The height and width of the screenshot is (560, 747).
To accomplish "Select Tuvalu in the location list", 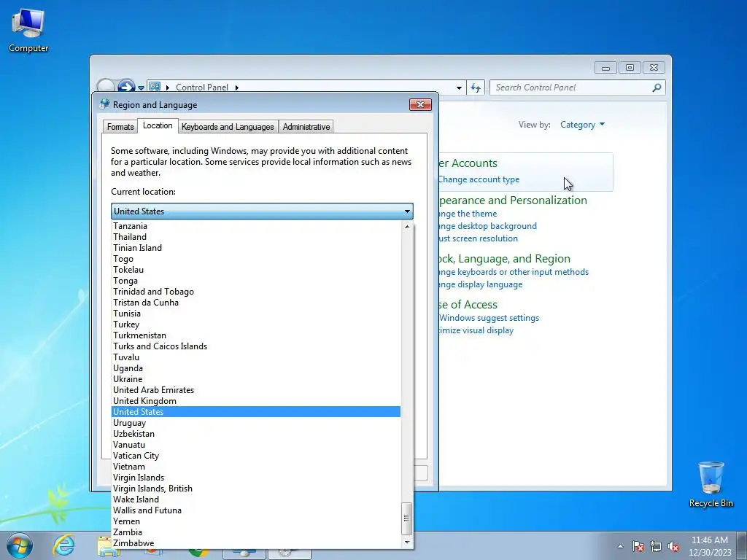I will click(256, 357).
